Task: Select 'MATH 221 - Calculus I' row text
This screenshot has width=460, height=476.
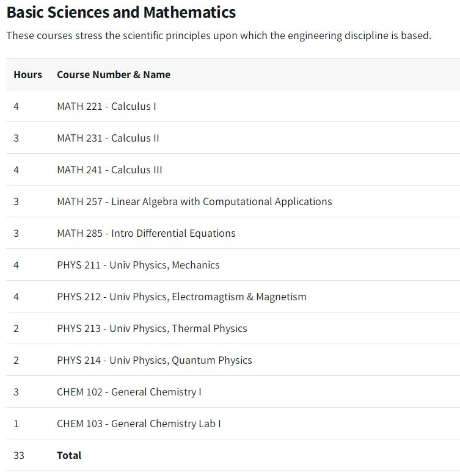Action: point(106,106)
